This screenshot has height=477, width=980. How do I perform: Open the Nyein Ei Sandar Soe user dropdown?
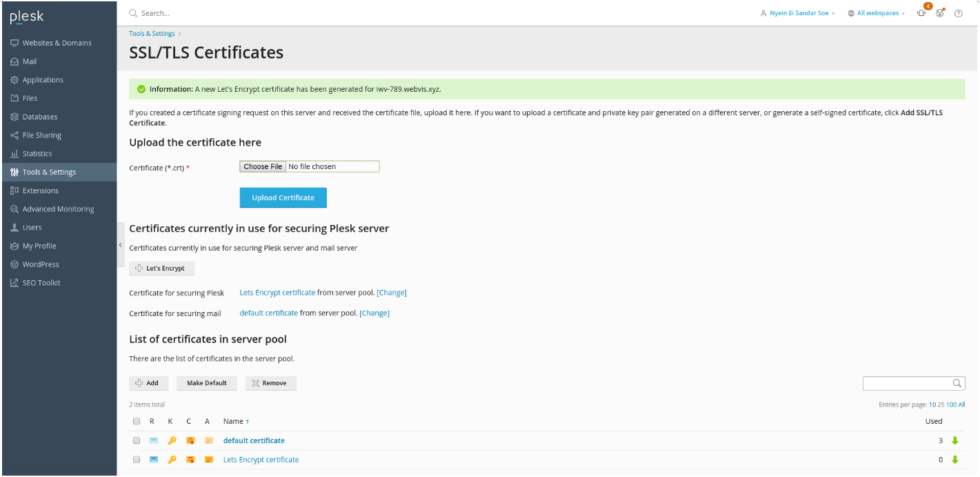(797, 13)
